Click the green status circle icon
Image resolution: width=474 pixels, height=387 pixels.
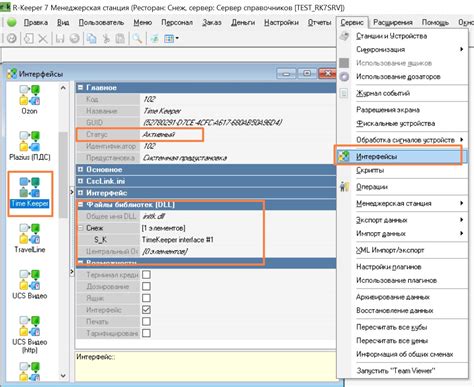(x=12, y=22)
